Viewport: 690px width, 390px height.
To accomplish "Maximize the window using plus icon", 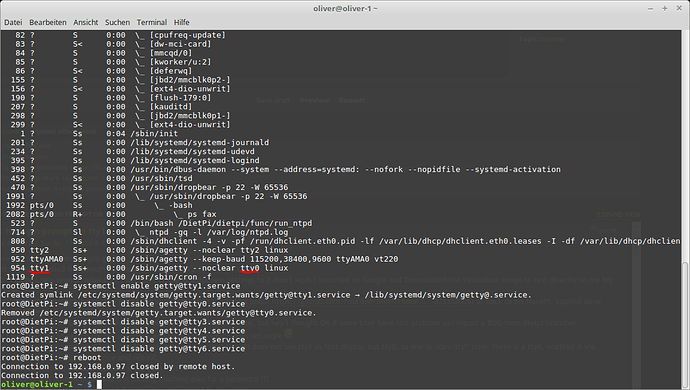I will [x=664, y=8].
